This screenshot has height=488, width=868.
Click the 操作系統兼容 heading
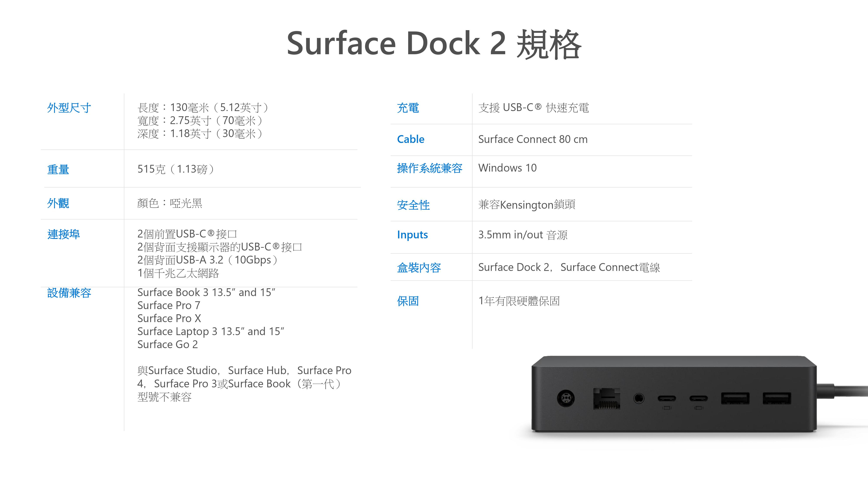[x=430, y=168]
